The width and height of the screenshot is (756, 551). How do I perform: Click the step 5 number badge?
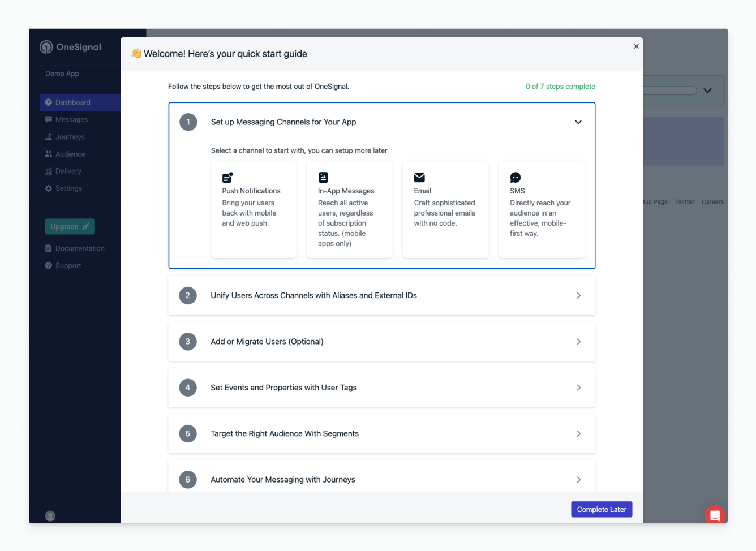(188, 434)
